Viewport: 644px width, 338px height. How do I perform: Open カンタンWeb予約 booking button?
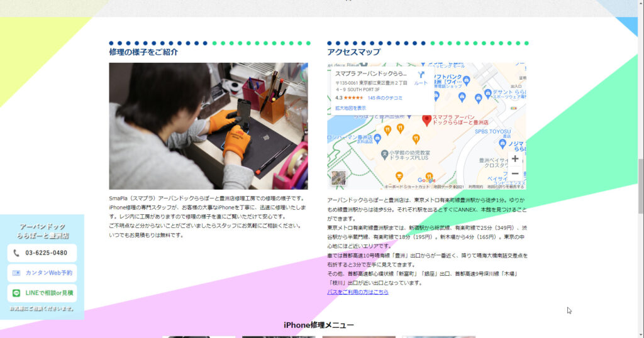point(42,273)
